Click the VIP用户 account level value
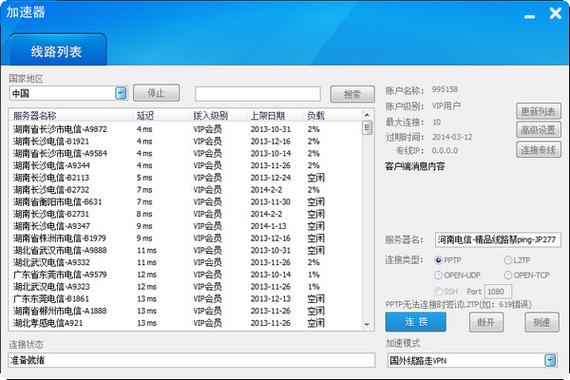Image resolution: width=570 pixels, height=380 pixels. tap(446, 106)
